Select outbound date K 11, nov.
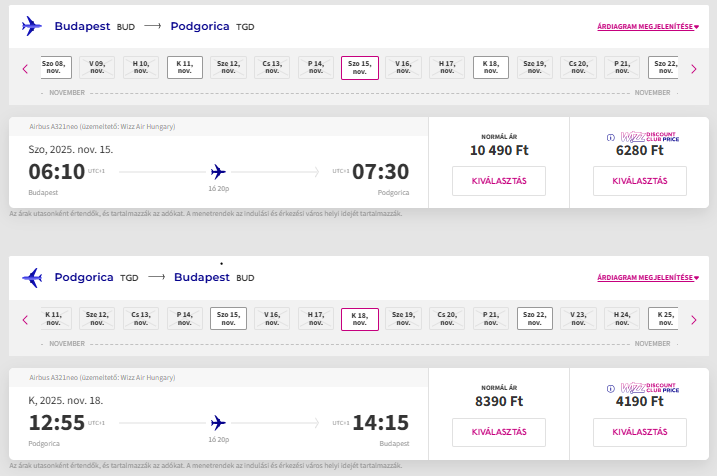717x476 pixels. (185, 68)
